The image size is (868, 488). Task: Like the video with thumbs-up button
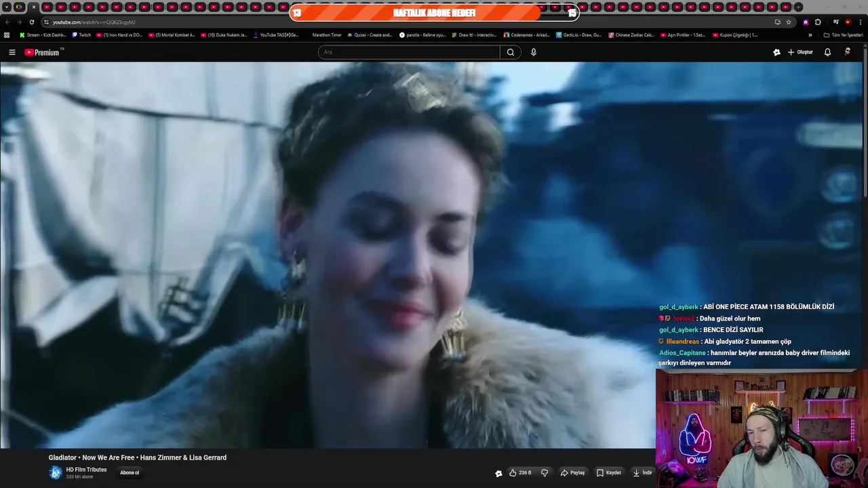coord(520,473)
